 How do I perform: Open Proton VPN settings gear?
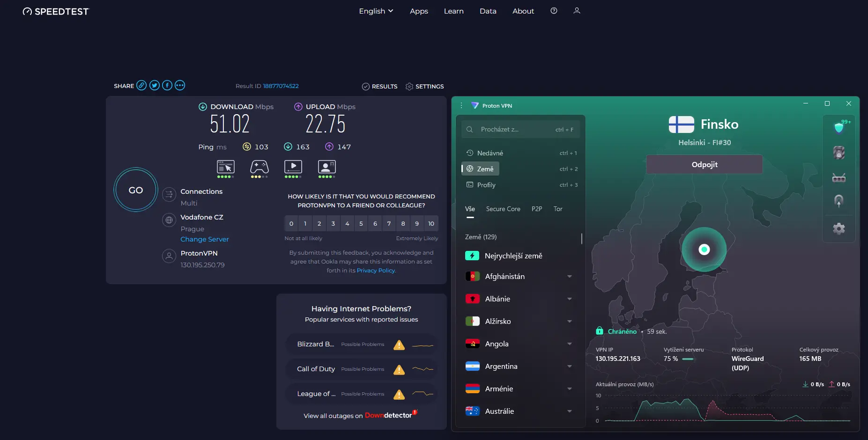point(838,228)
